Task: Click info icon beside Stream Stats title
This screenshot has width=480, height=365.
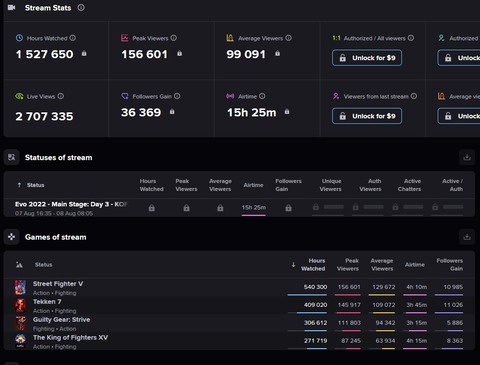Action: 81,8
